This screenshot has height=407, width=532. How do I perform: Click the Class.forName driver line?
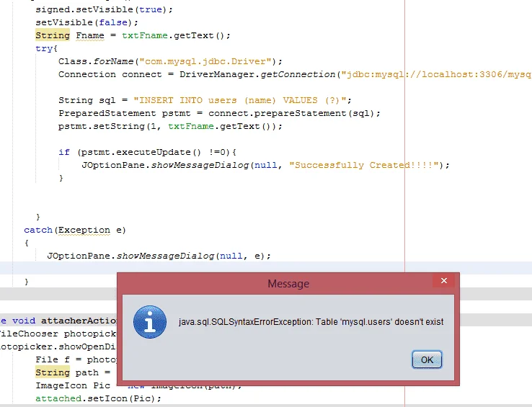point(170,61)
